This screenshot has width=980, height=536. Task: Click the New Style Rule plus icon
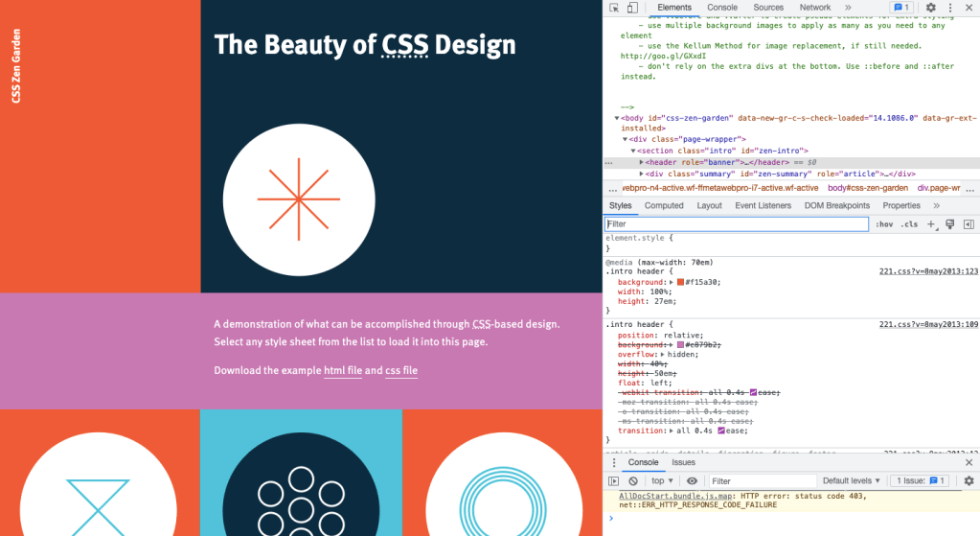pos(930,224)
